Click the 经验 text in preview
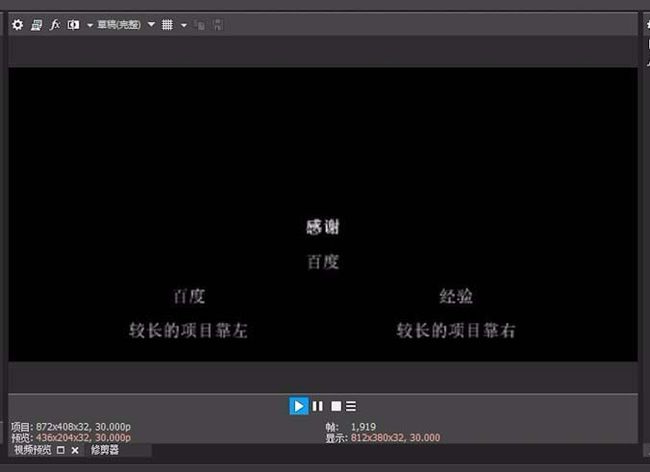This screenshot has height=472, width=650. point(456,296)
